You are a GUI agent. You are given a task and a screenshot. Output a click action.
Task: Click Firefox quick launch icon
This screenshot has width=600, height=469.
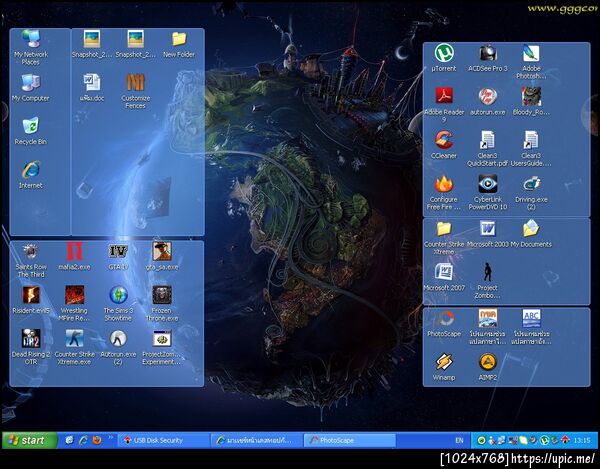click(97, 440)
